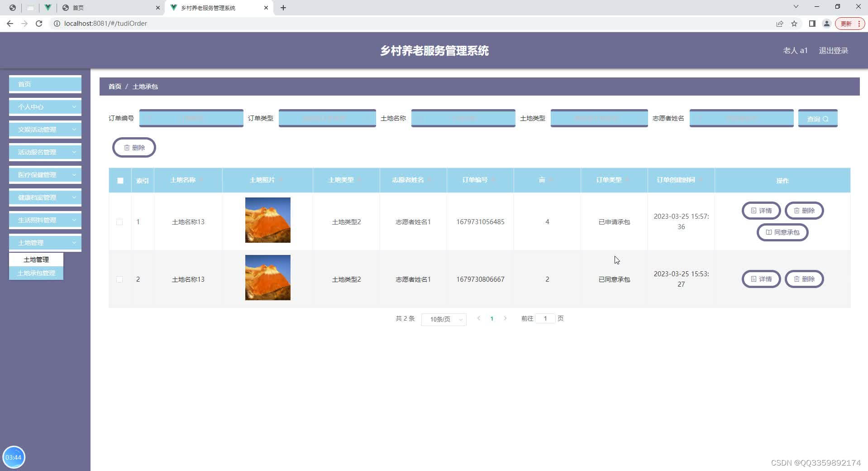Open the 土地类型 filter dropdown
868x471 pixels.
click(x=599, y=118)
